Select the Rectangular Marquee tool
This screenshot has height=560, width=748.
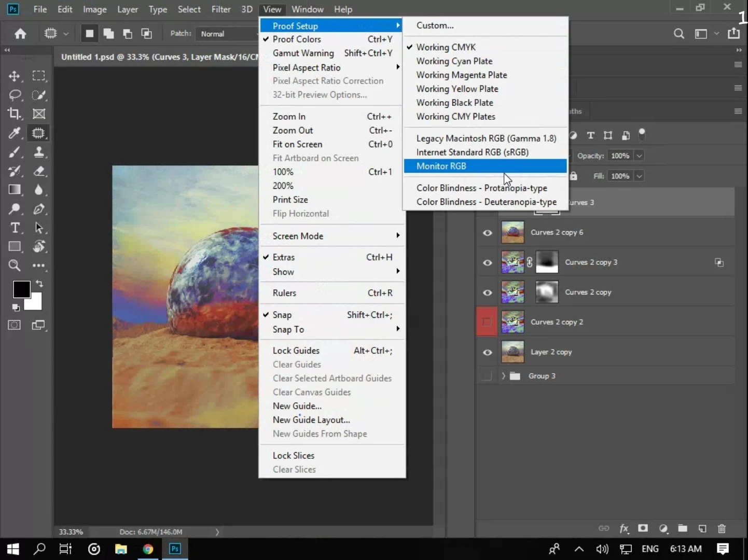[38, 76]
